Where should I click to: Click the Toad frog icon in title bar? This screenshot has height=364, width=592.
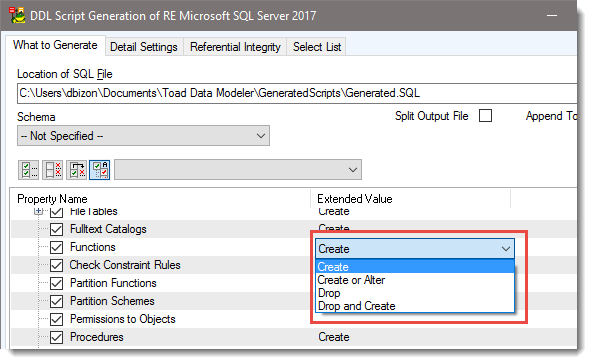[17, 15]
